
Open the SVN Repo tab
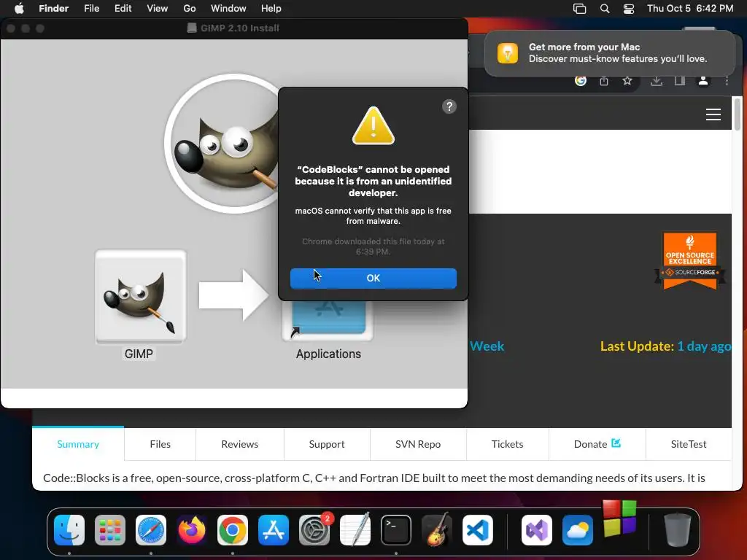pos(418,444)
